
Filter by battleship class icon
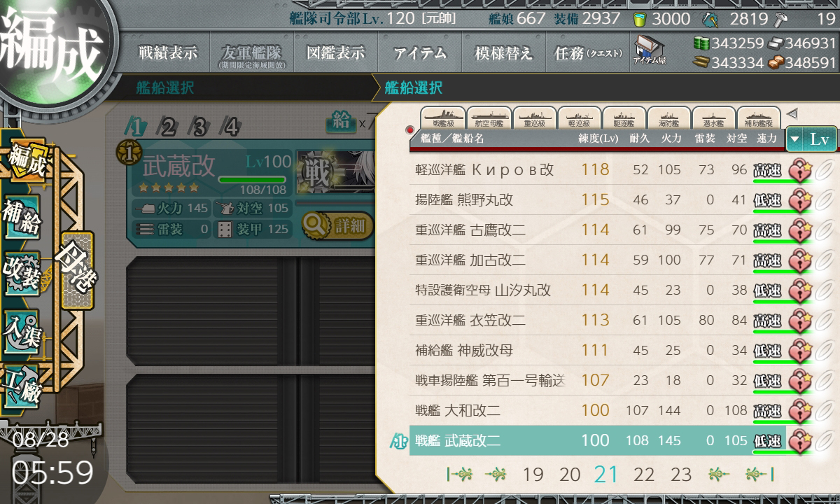click(x=443, y=118)
